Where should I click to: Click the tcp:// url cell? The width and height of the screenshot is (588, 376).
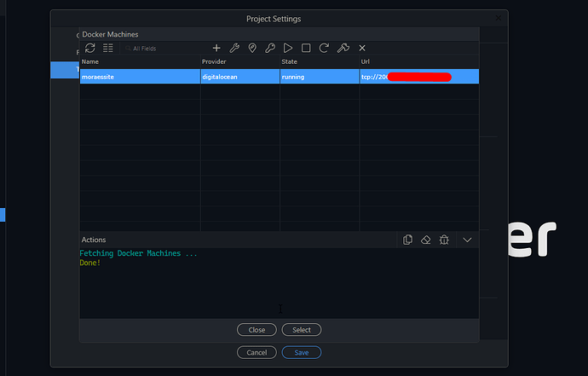[419, 77]
